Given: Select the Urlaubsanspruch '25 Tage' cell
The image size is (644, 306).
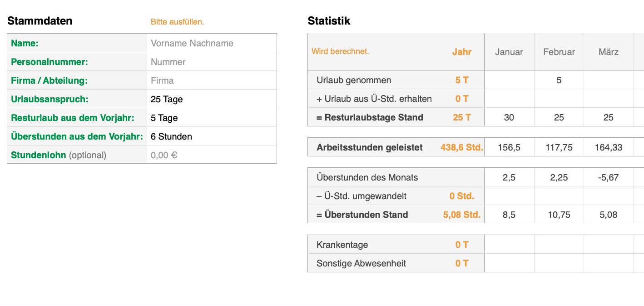Looking at the screenshot, I should pos(212,99).
